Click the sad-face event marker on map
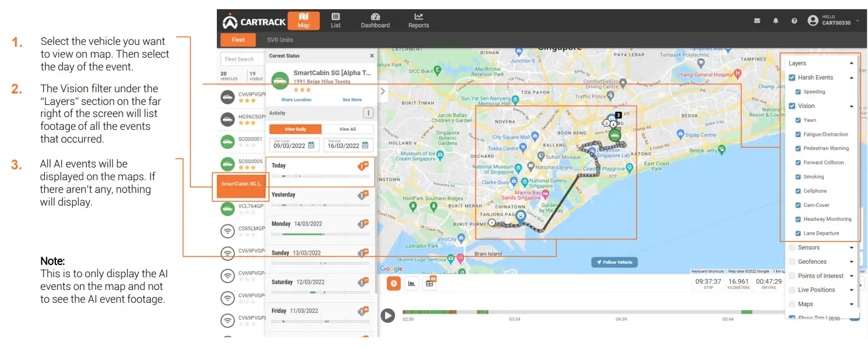Viewport: 868px width, 350px height. click(x=521, y=215)
